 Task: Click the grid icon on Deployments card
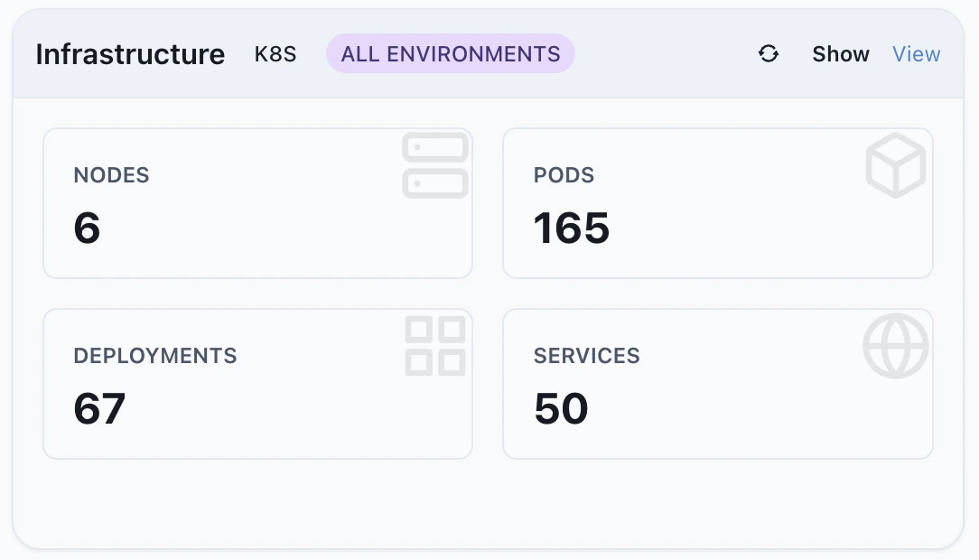(x=435, y=345)
